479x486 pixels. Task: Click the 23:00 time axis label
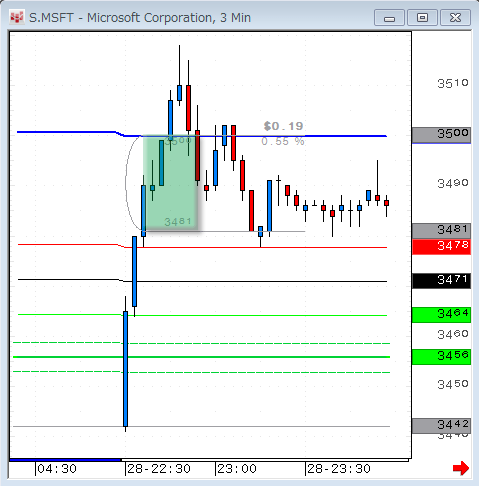point(237,469)
